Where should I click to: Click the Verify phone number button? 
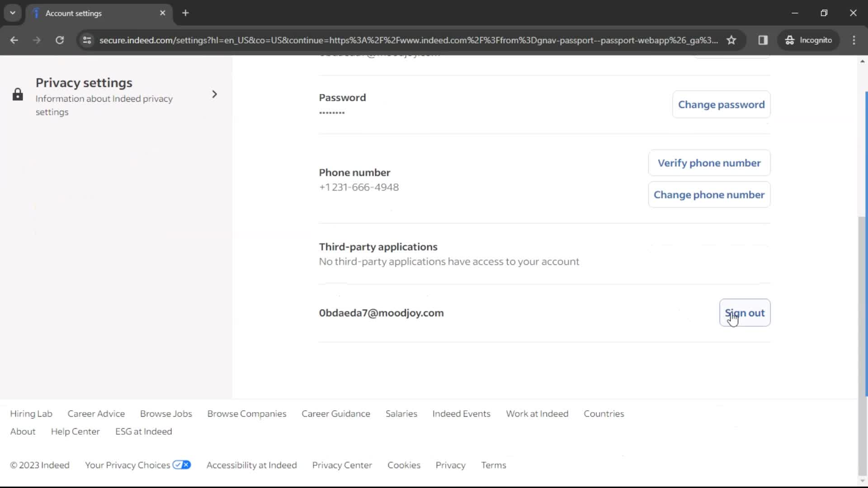coord(709,163)
